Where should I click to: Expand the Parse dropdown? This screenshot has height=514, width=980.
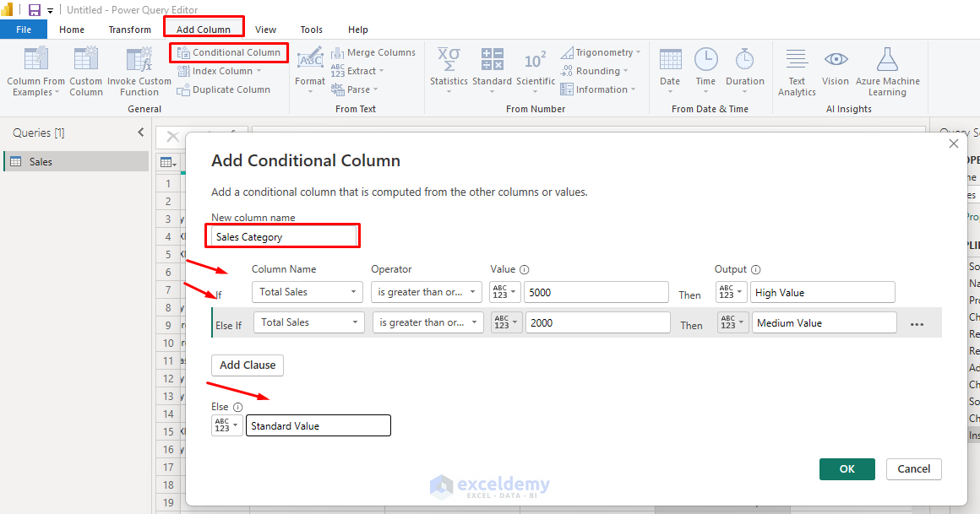point(354,90)
